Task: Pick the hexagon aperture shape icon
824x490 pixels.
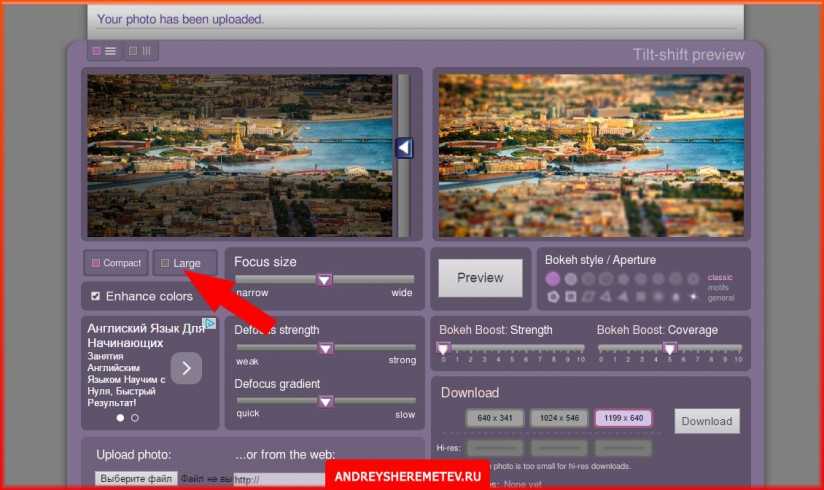Action: coord(553,297)
